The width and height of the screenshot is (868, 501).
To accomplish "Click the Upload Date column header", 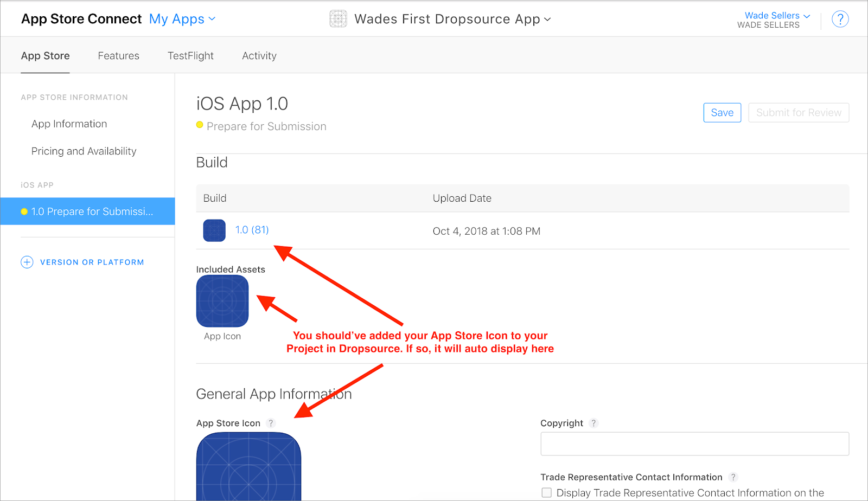I will [462, 198].
